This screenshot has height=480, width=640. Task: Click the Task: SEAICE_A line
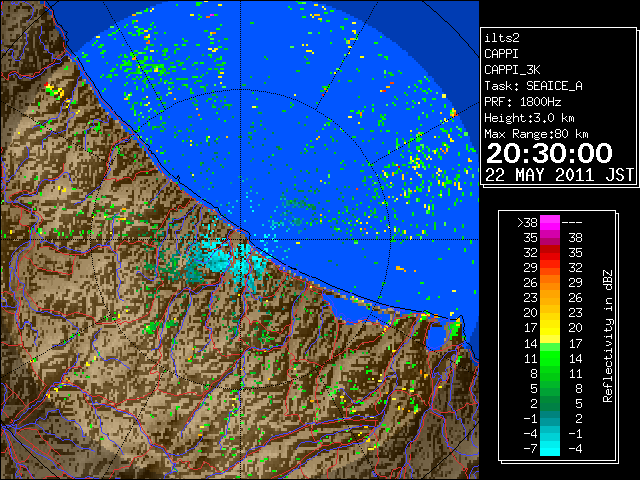click(x=533, y=86)
